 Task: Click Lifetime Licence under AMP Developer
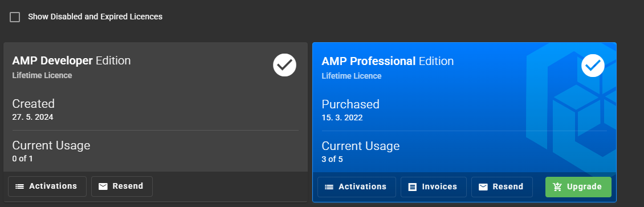coord(42,76)
